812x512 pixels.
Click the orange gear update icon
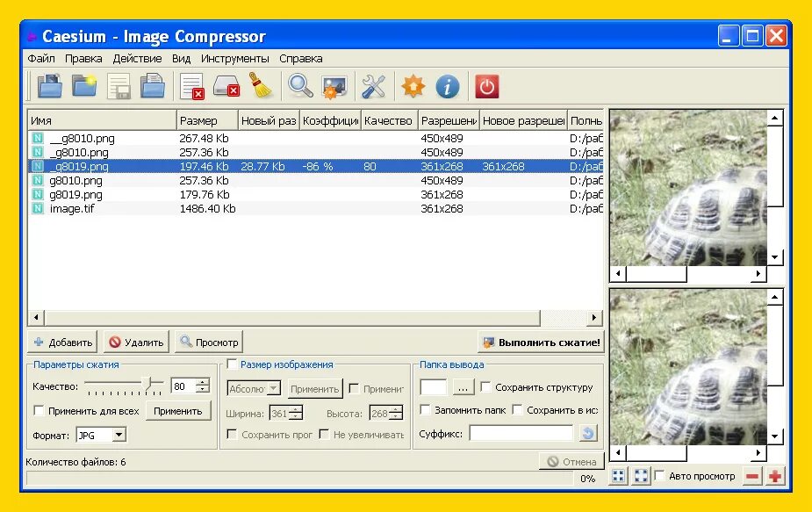tap(413, 86)
